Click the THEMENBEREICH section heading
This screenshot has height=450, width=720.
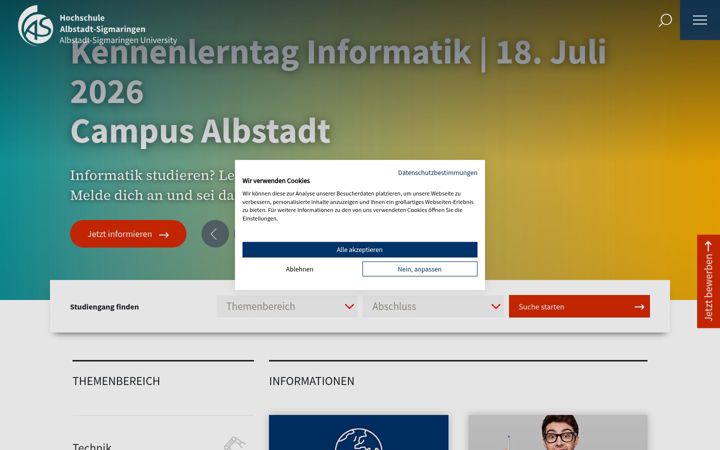coord(116,381)
